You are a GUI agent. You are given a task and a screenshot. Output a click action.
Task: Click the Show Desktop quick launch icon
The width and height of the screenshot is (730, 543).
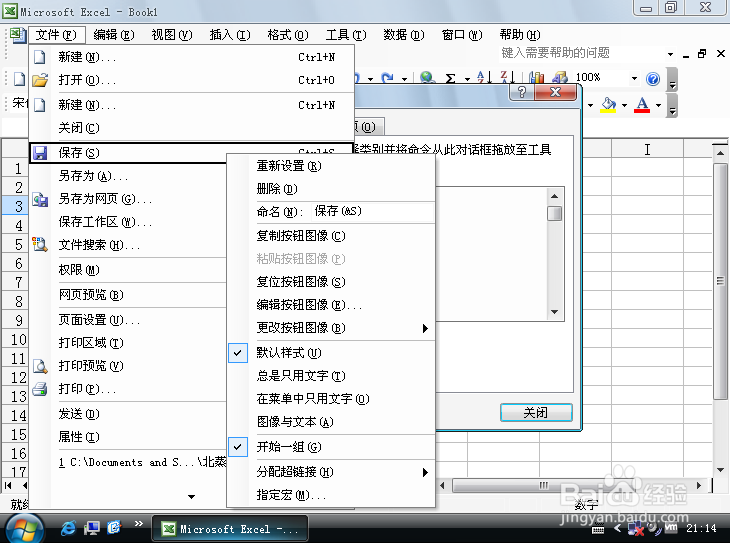point(92,528)
